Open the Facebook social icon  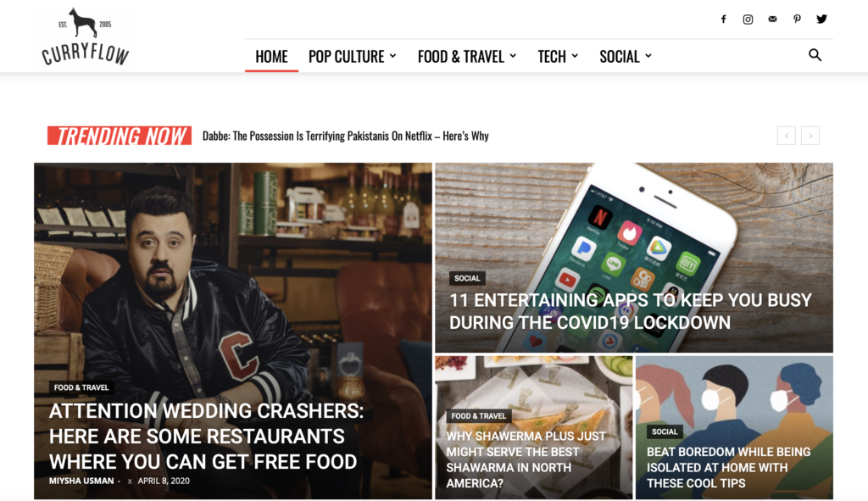coord(723,19)
